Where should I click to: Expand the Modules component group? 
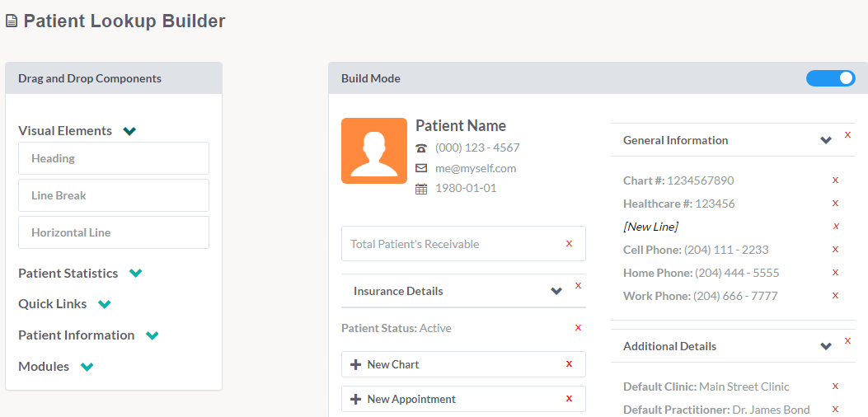pos(87,367)
